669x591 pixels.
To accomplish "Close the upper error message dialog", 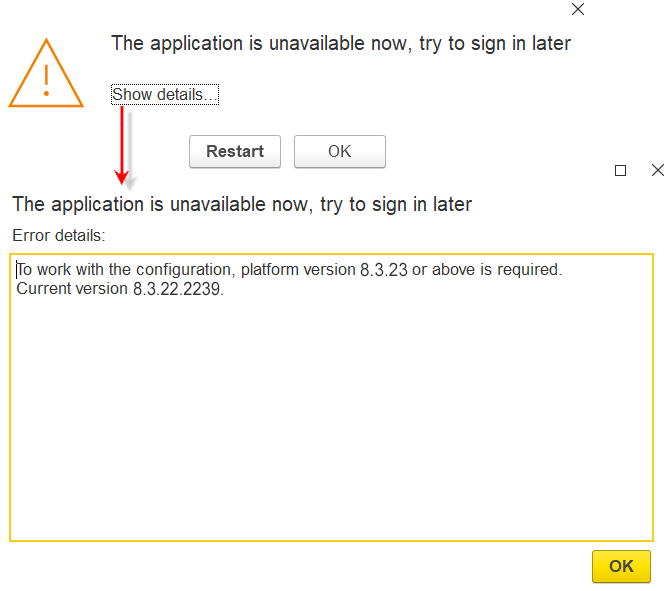I will click(x=577, y=10).
